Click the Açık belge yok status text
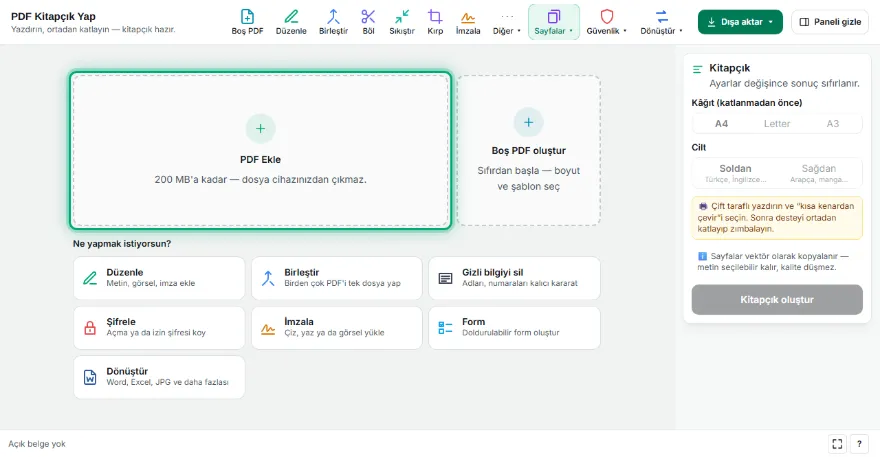This screenshot has height=457, width=880. (x=37, y=444)
